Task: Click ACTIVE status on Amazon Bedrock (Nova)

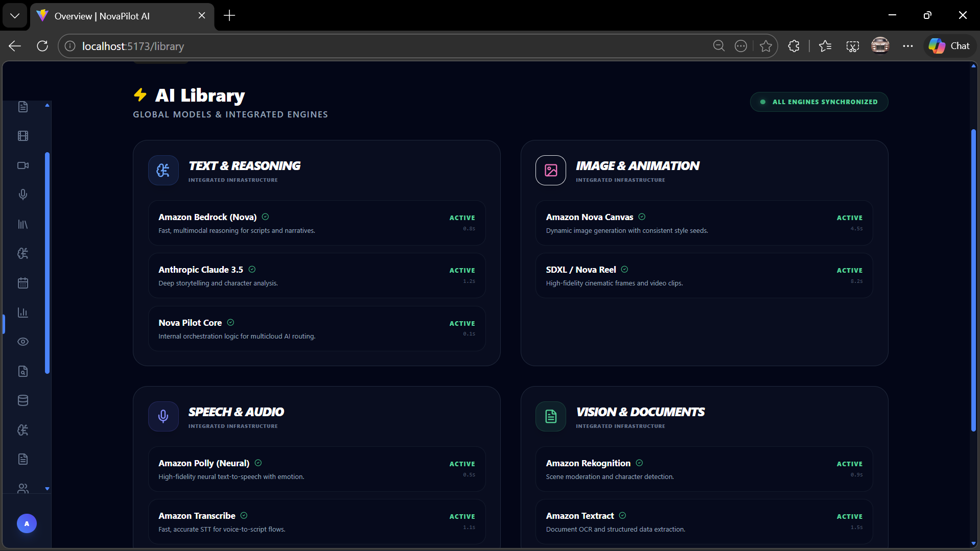Action: 462,218
